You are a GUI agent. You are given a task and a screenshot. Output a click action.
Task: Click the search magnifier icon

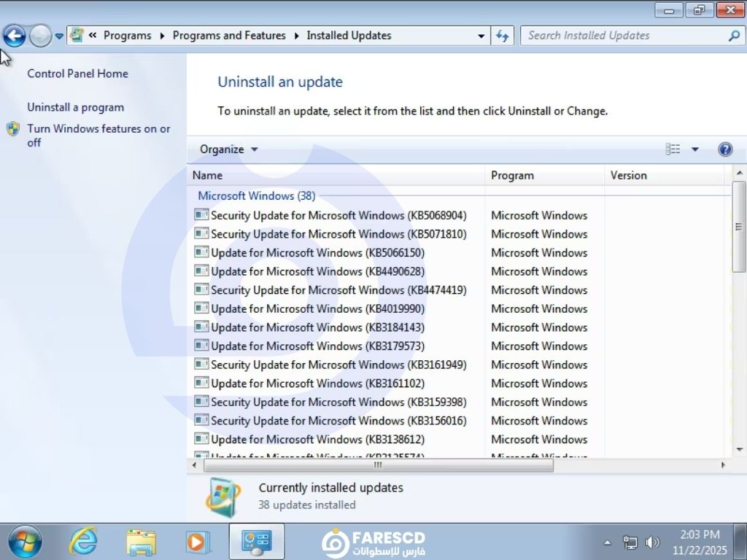click(x=733, y=35)
